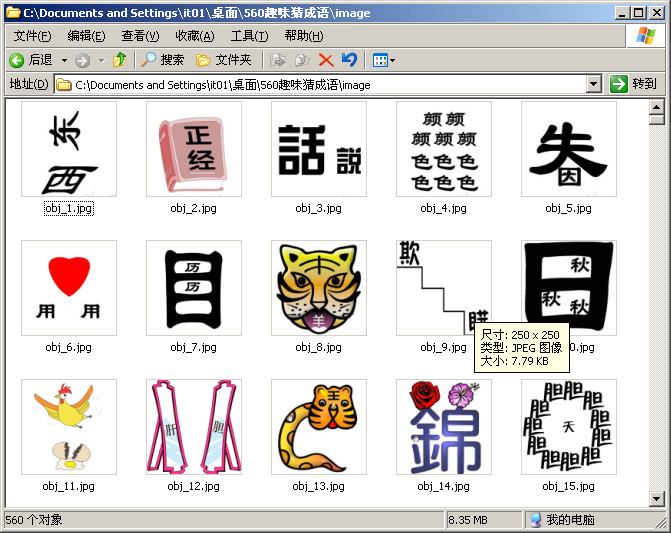Select the obj_2.jpg book thumbnail
This screenshot has height=533, width=671.
[194, 149]
